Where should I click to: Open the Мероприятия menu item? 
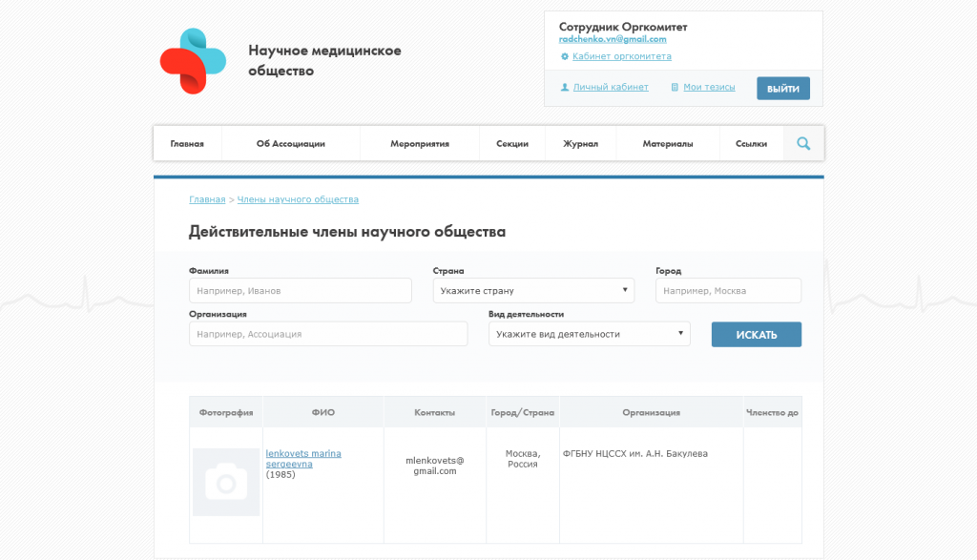pyautogui.click(x=420, y=144)
